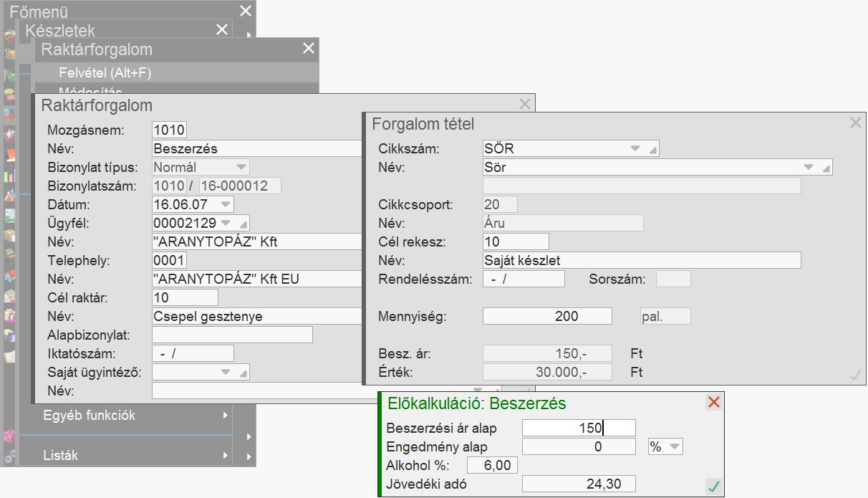Click the Forgalom tétel dialog title
Viewport: 868px width, 498px height.
[423, 124]
